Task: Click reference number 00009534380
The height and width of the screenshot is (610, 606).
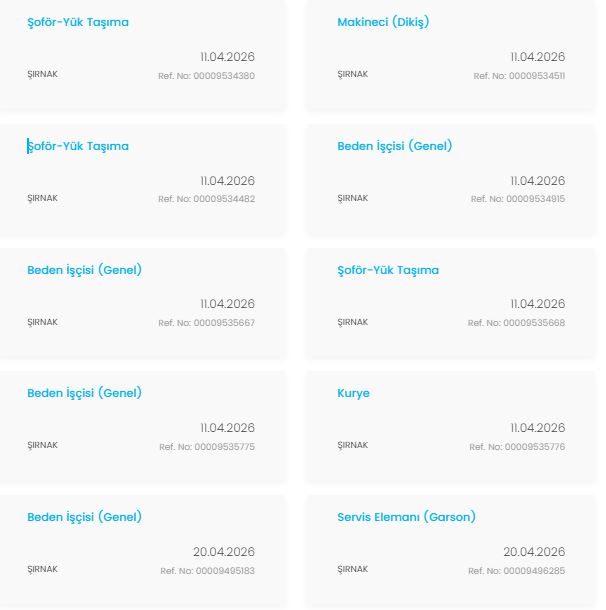Action: click(x=206, y=76)
